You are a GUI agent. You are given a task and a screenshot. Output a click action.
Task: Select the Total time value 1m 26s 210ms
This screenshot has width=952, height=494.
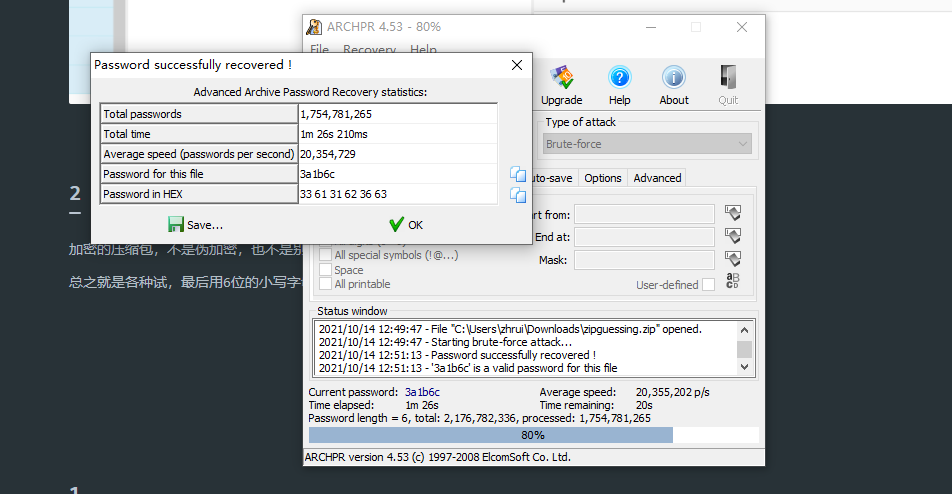click(x=334, y=134)
